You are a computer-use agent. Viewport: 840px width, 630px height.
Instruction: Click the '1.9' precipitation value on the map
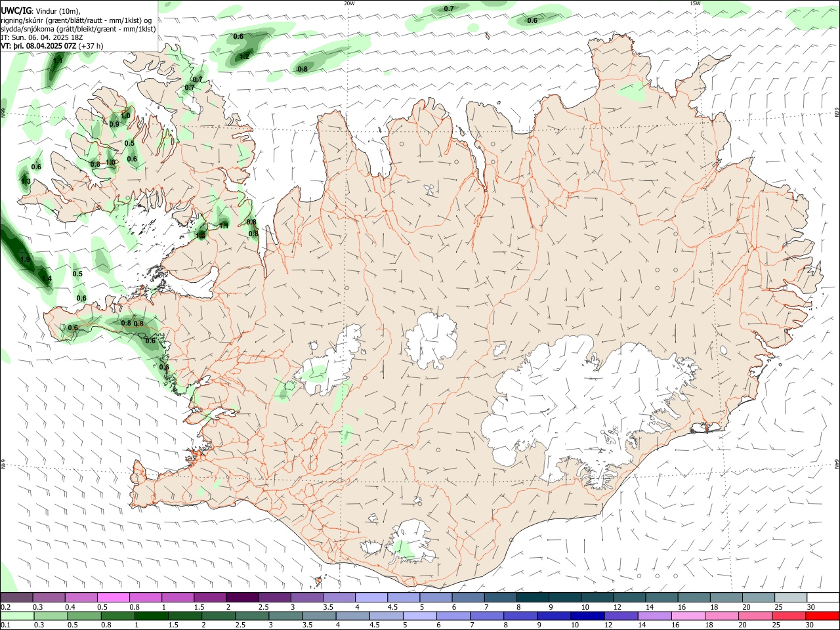(x=25, y=260)
